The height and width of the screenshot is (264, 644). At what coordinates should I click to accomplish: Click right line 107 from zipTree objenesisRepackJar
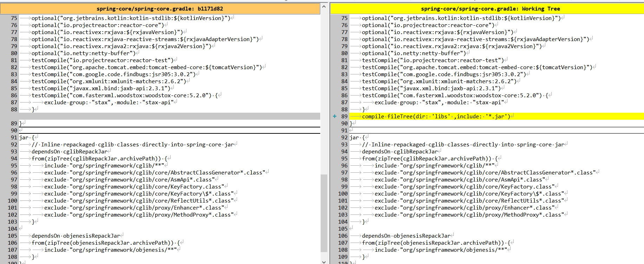(436, 243)
